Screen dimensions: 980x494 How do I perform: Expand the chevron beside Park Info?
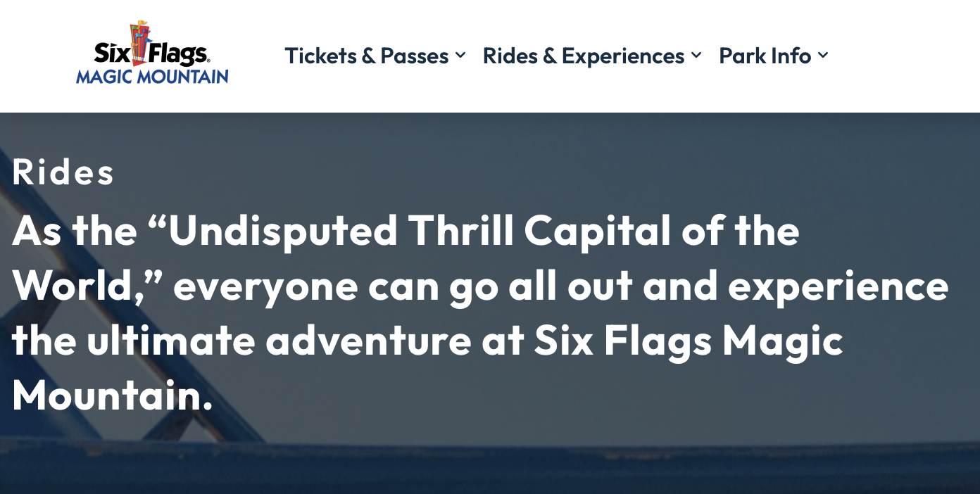[823, 55]
